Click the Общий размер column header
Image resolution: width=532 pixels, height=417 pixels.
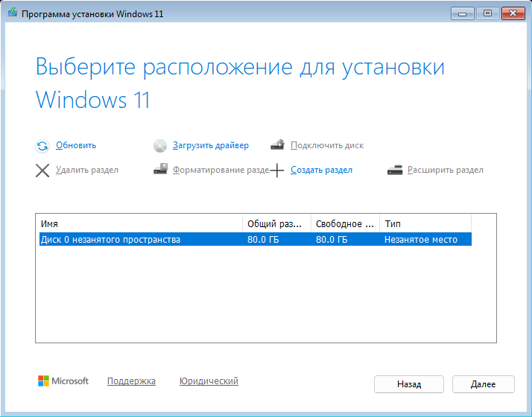pos(277,223)
